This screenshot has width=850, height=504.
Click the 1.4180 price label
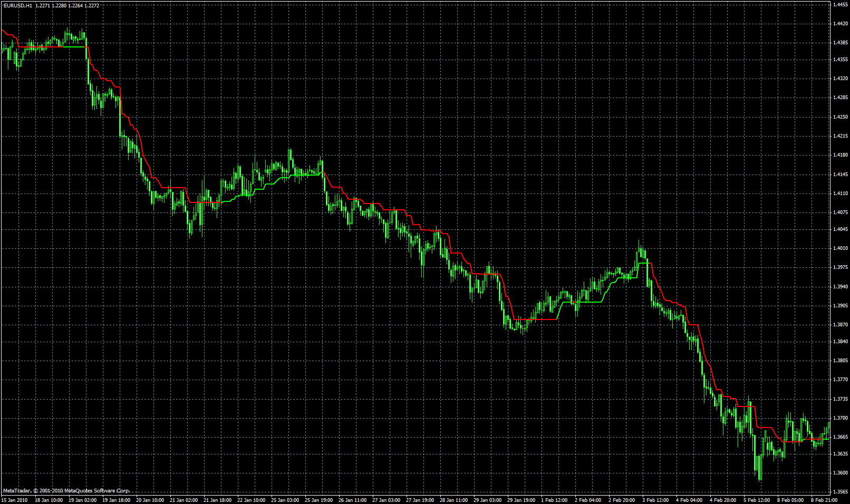[x=841, y=155]
